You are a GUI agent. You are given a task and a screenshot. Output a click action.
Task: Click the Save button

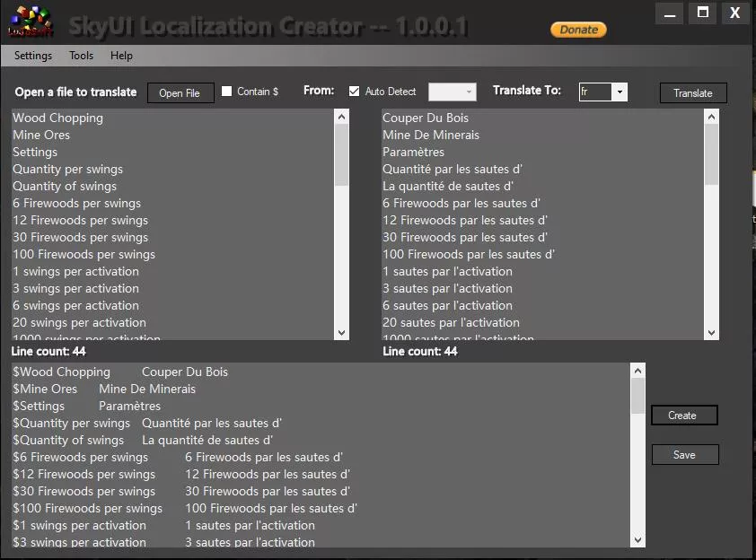coord(685,454)
